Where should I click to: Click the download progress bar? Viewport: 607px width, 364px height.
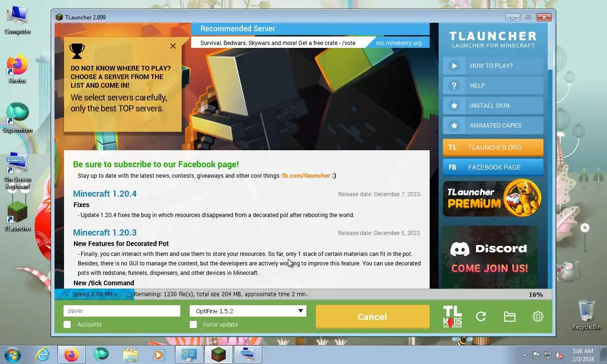[x=303, y=294]
